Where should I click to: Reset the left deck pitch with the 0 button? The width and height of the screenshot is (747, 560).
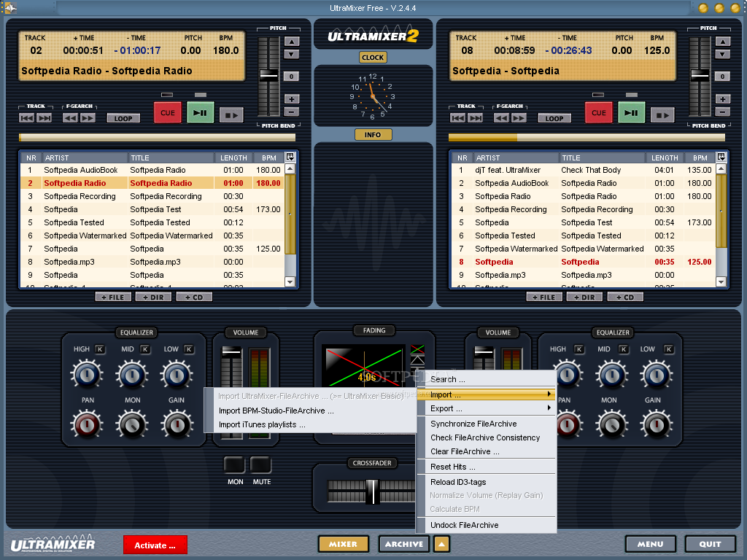click(292, 76)
